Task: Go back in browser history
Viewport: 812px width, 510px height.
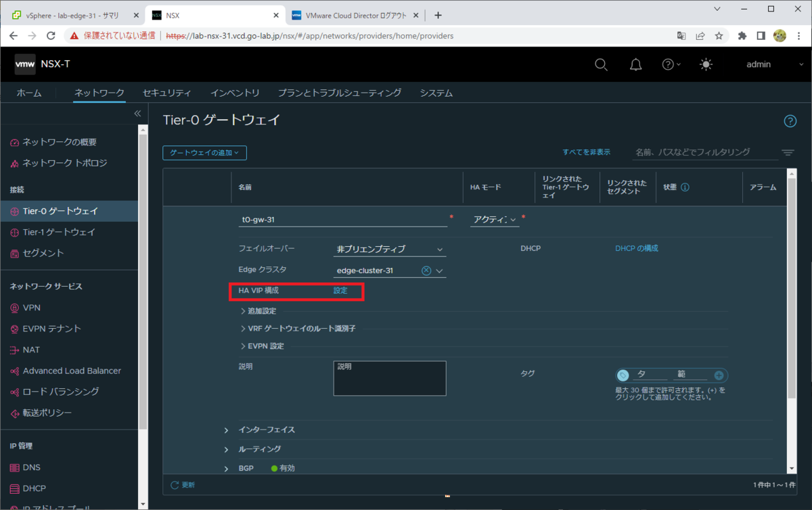Action: [14, 36]
